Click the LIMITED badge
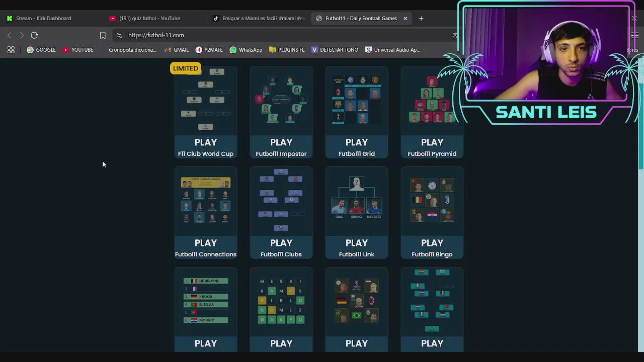 coord(186,68)
